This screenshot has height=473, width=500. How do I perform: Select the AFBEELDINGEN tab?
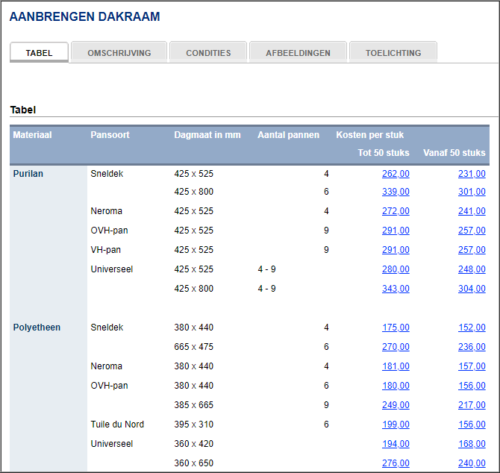(298, 53)
